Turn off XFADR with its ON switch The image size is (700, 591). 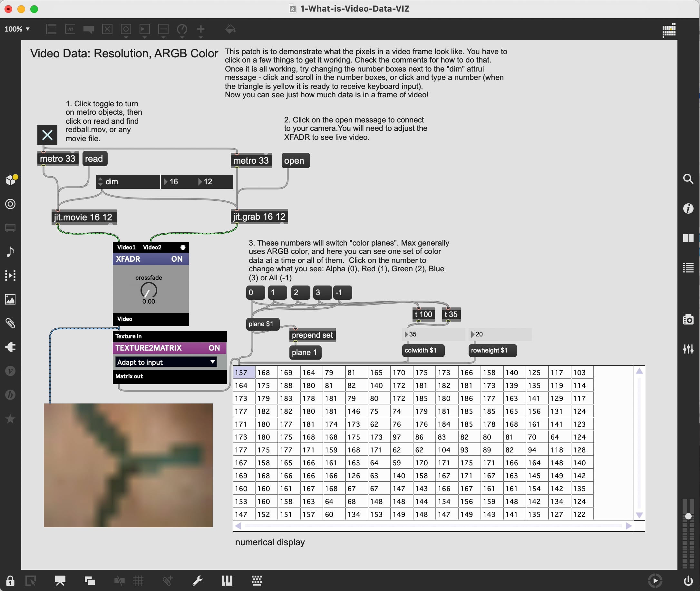[177, 259]
